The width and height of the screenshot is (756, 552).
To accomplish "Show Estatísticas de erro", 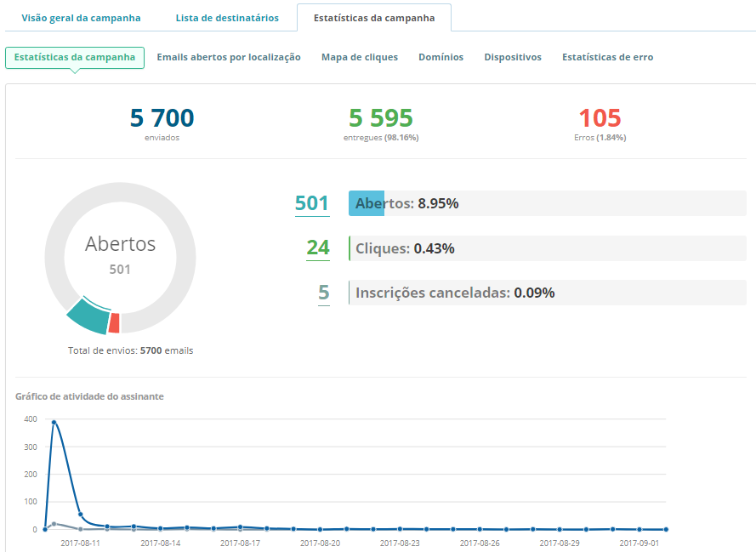I will [607, 57].
